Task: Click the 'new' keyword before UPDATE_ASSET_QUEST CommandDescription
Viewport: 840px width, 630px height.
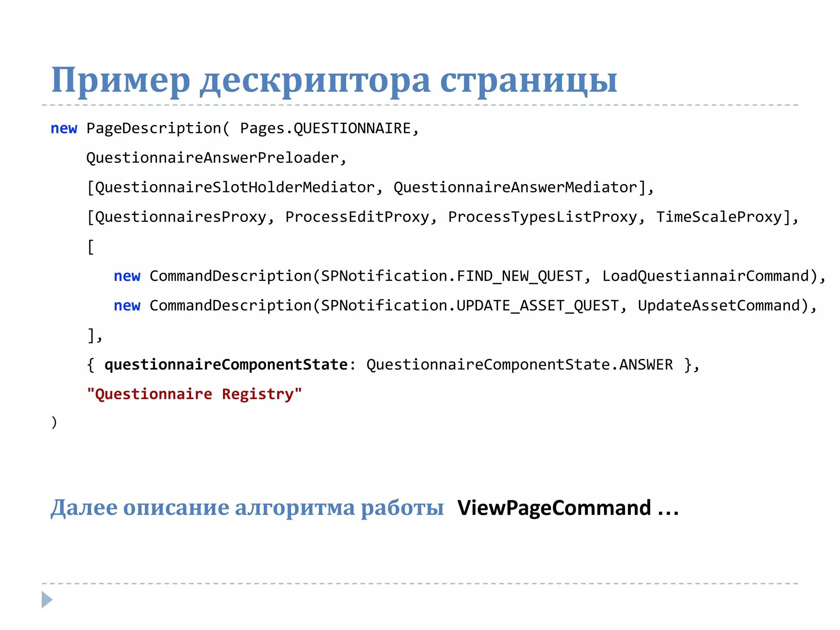Action: pyautogui.click(x=127, y=306)
